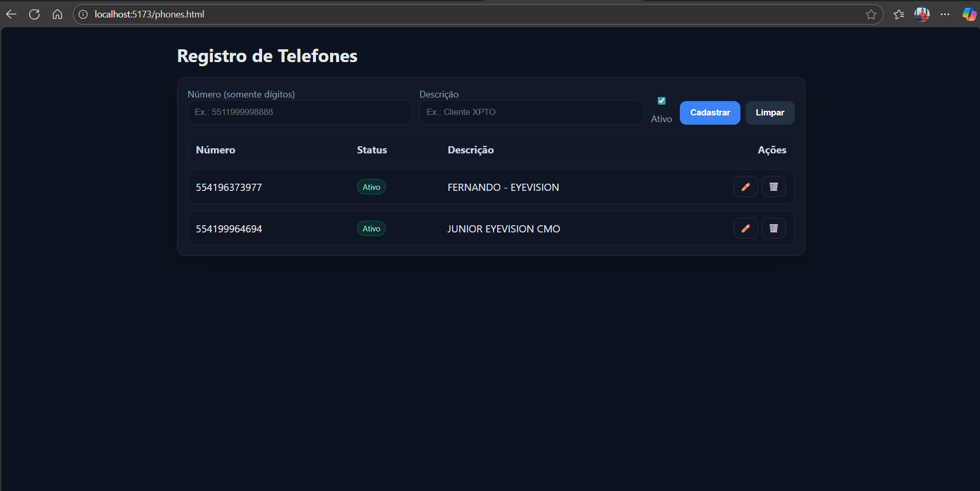The image size is (980, 491).
Task: Edit the JUNIOR EYEVISION CMO entry
Action: click(x=745, y=228)
